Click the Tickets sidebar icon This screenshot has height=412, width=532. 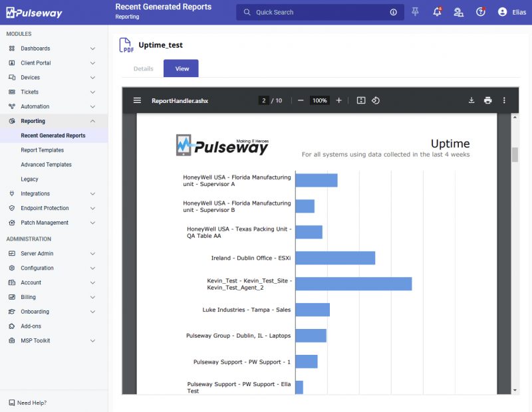(x=12, y=92)
